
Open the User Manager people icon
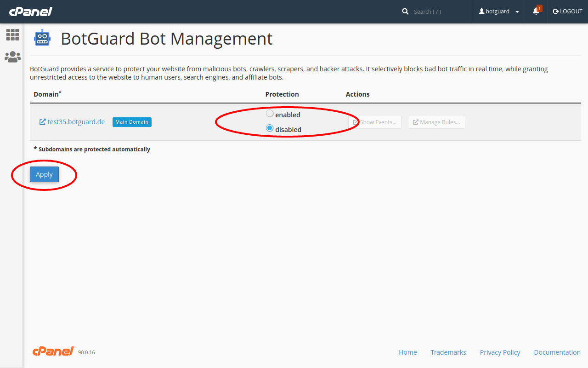coord(12,57)
